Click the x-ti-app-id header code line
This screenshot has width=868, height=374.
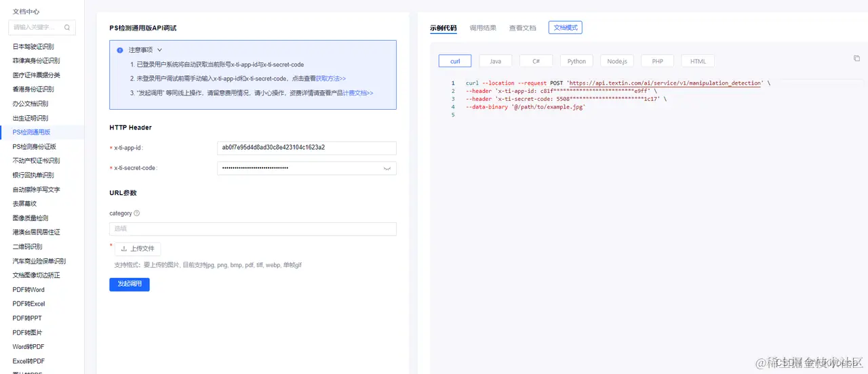click(x=561, y=91)
